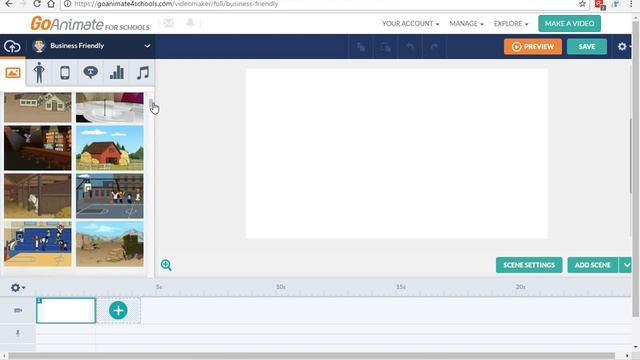Viewport: 640px width, 360px height.
Task: Click the orange PREVIEW button
Action: click(533, 47)
